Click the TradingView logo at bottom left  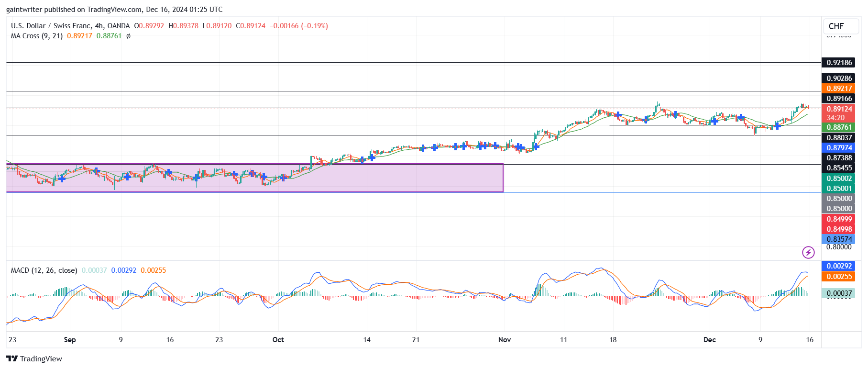point(34,358)
